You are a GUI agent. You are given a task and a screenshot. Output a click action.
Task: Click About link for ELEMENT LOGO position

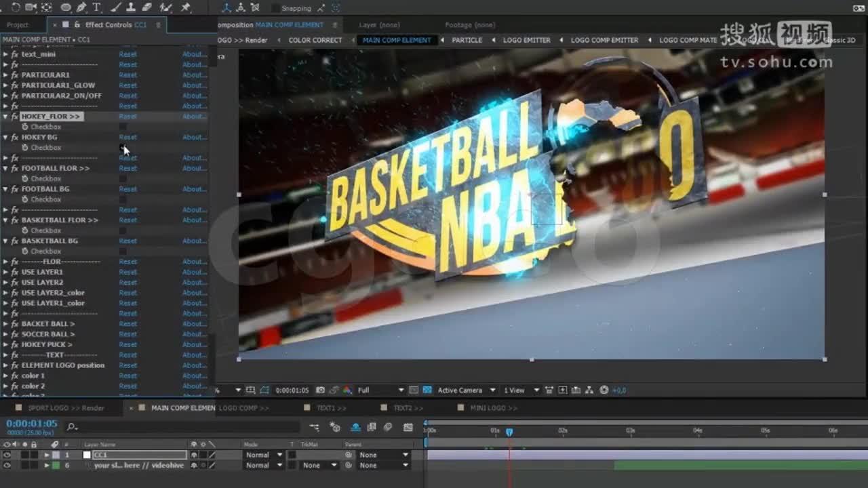195,365
